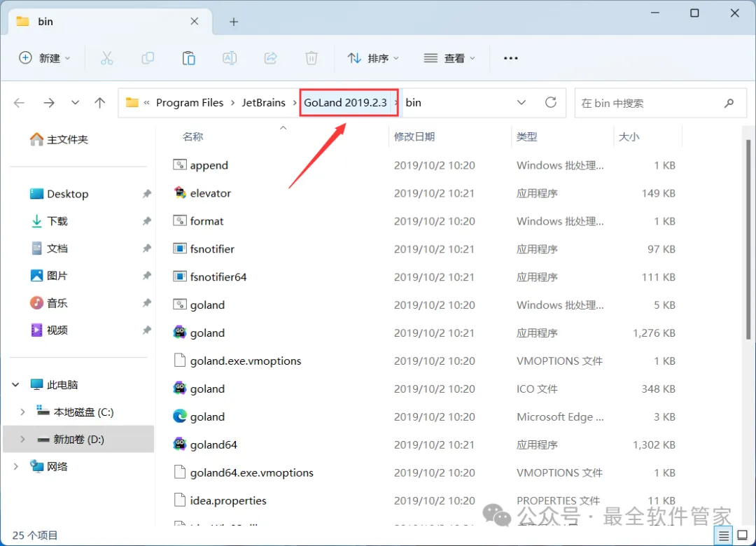756x546 pixels.
Task: Go up one folder level
Action: [x=100, y=103]
